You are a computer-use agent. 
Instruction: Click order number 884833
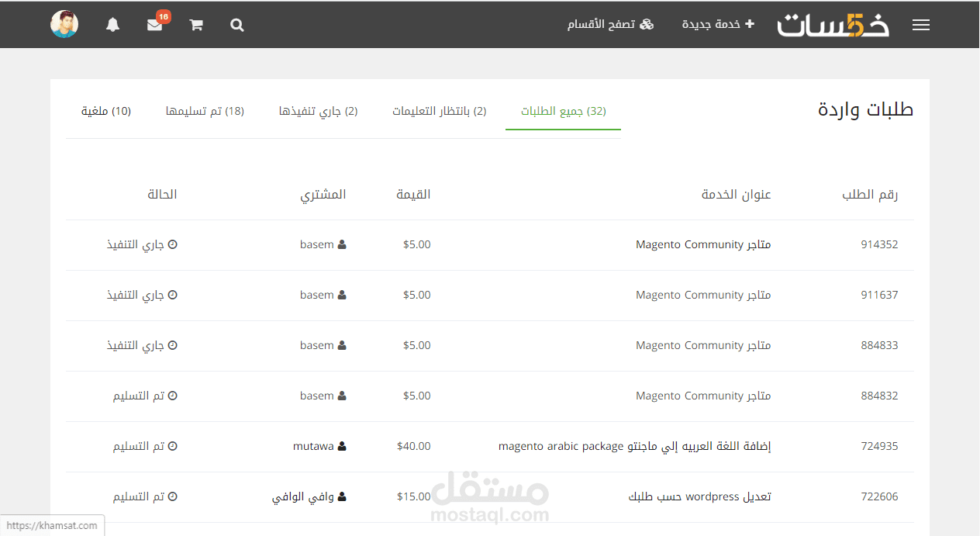(x=879, y=345)
